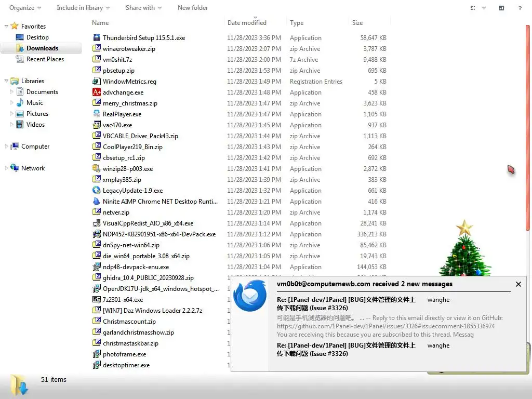The image size is (532, 399).
Task: Click the Videos library icon
Action: [20, 124]
